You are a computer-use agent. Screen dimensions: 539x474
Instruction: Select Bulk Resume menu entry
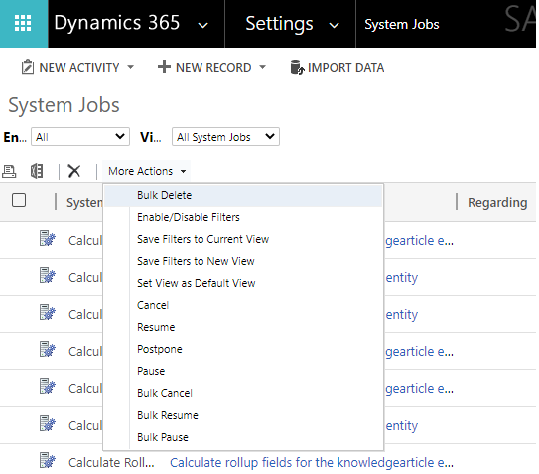[243, 415]
